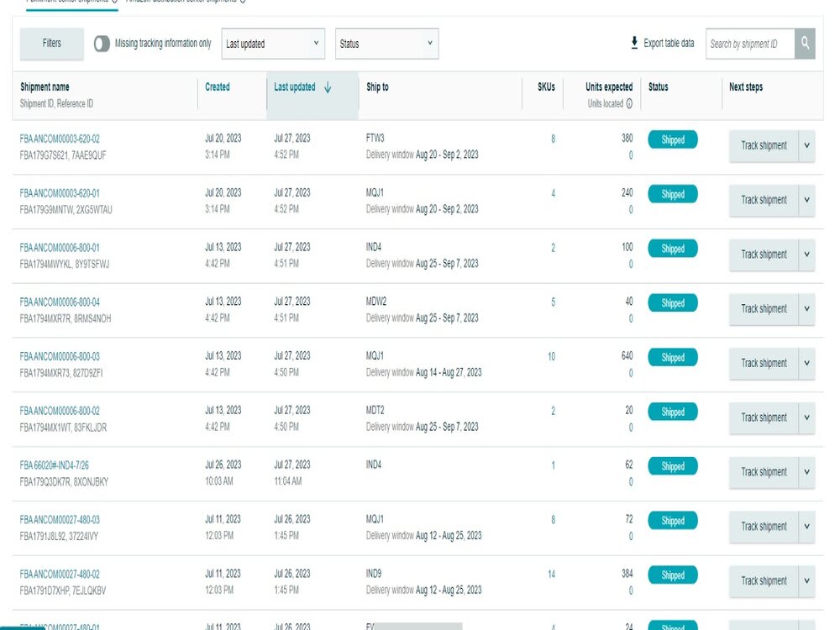Sort by Last updated column header
This screenshot has width=840, height=630.
click(x=295, y=87)
